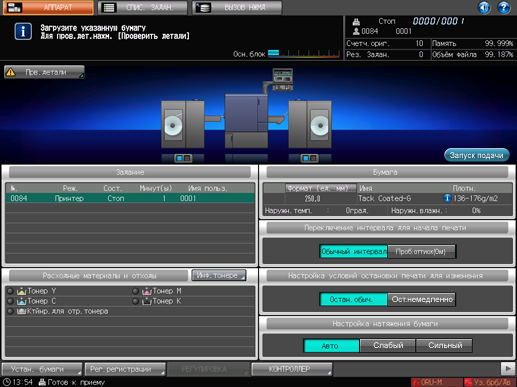
Task: Set paper tension to Авто
Action: pos(331,346)
